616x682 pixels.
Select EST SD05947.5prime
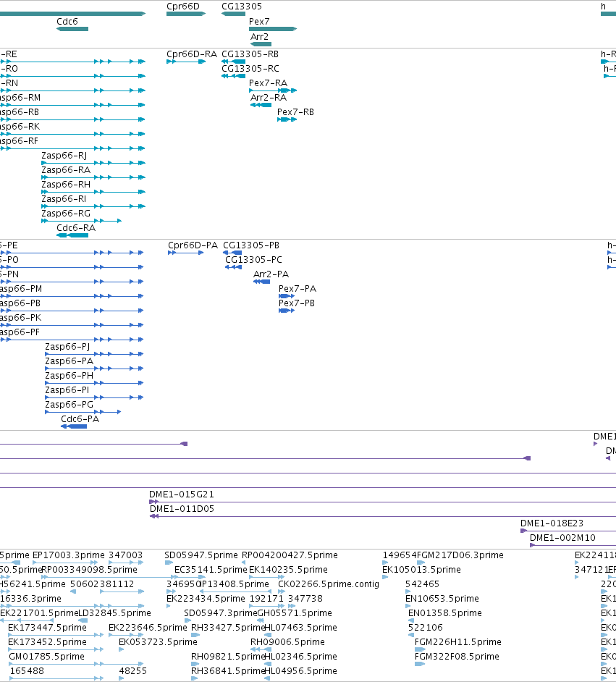[201, 555]
